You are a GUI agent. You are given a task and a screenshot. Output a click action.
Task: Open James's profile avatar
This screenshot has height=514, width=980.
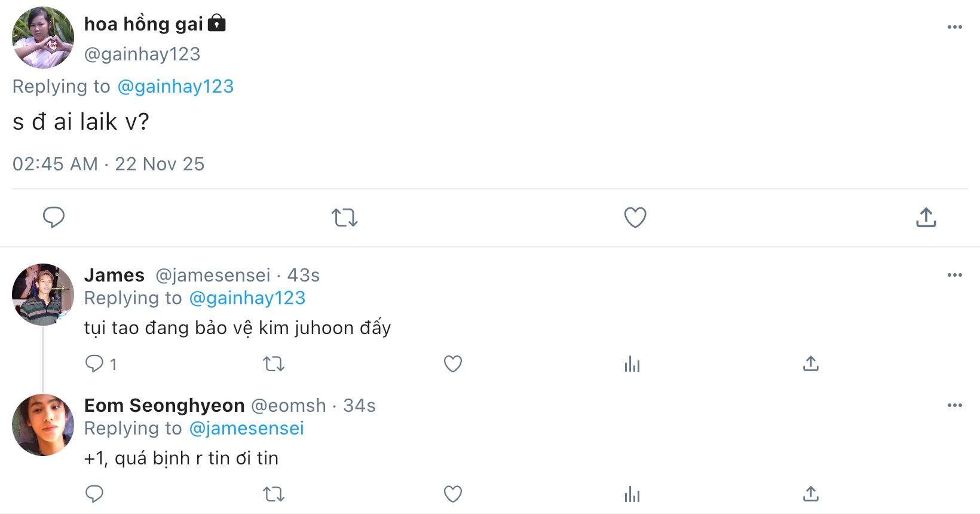[43, 294]
